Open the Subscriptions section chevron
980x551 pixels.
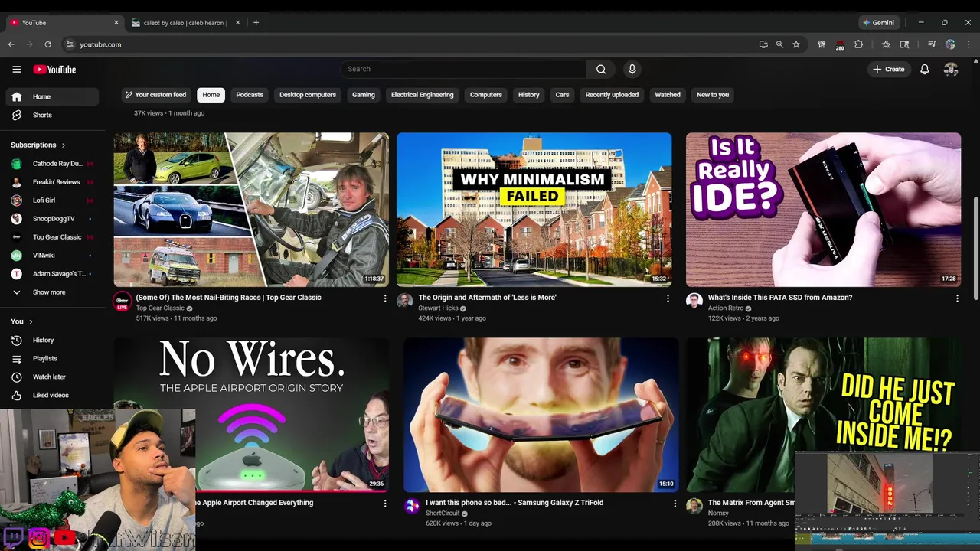[x=64, y=145]
